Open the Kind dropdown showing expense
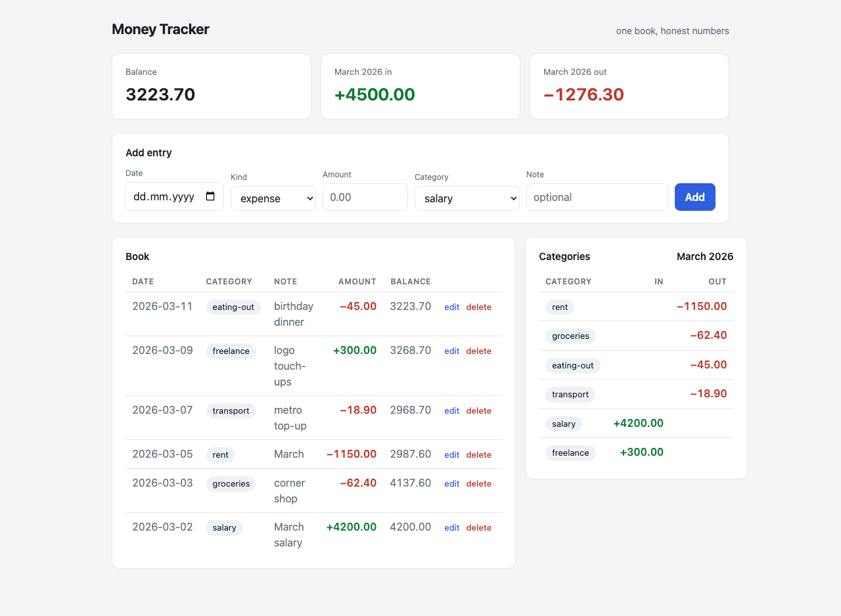 point(273,198)
